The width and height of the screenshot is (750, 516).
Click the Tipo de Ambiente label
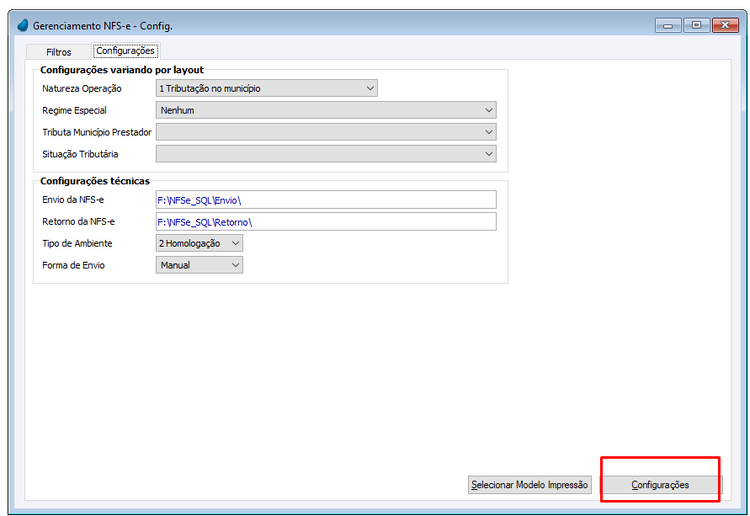click(x=77, y=243)
